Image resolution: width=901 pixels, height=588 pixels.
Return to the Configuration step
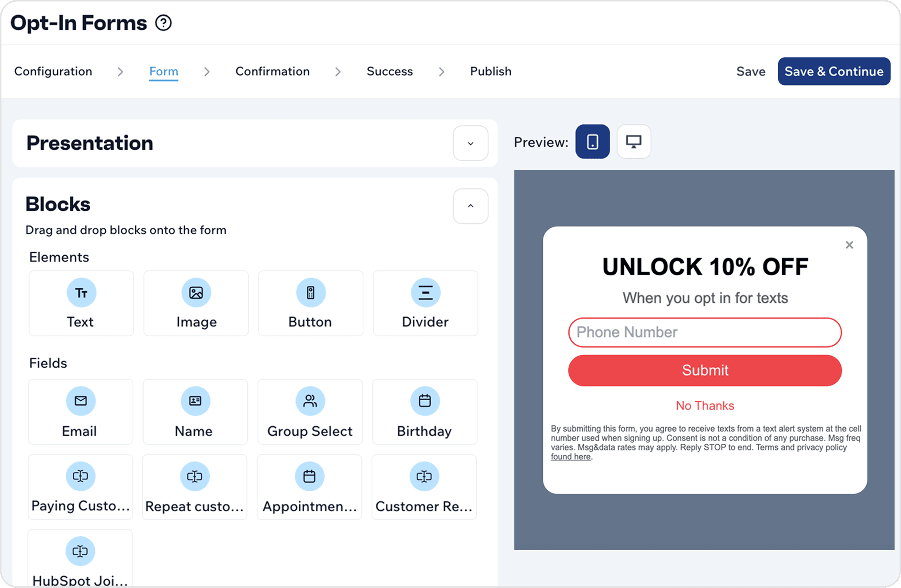coord(53,72)
